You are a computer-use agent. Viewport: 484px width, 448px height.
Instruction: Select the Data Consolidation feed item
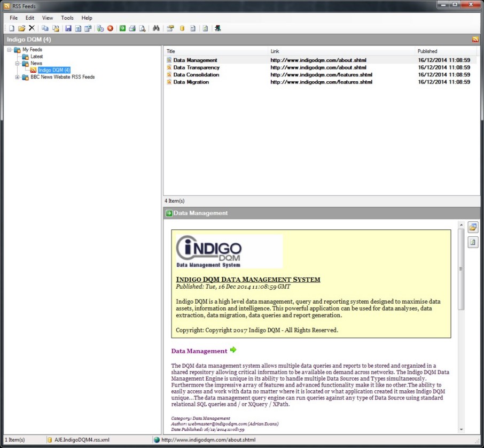pyautogui.click(x=196, y=75)
